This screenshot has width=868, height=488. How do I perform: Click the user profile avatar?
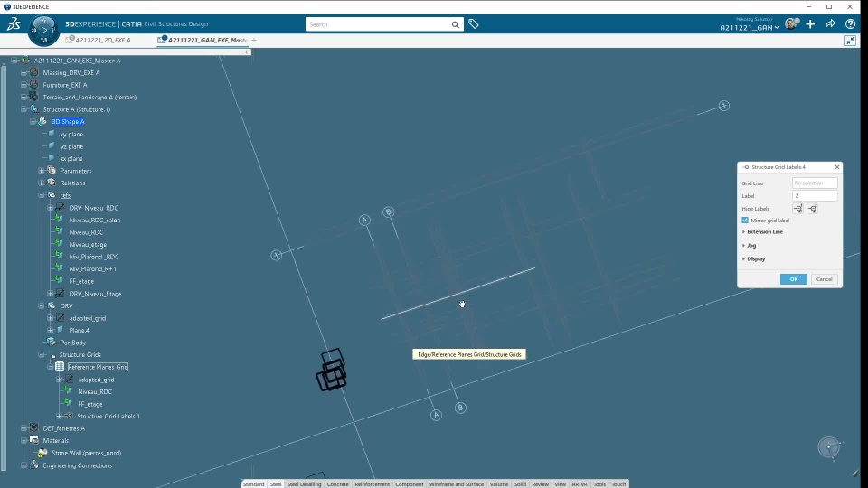click(x=792, y=23)
